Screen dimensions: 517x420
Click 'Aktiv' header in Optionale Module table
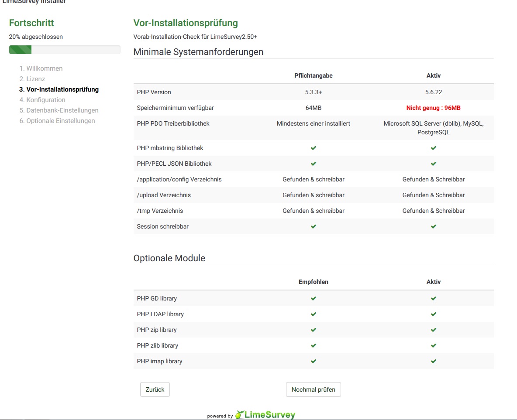[433, 282]
